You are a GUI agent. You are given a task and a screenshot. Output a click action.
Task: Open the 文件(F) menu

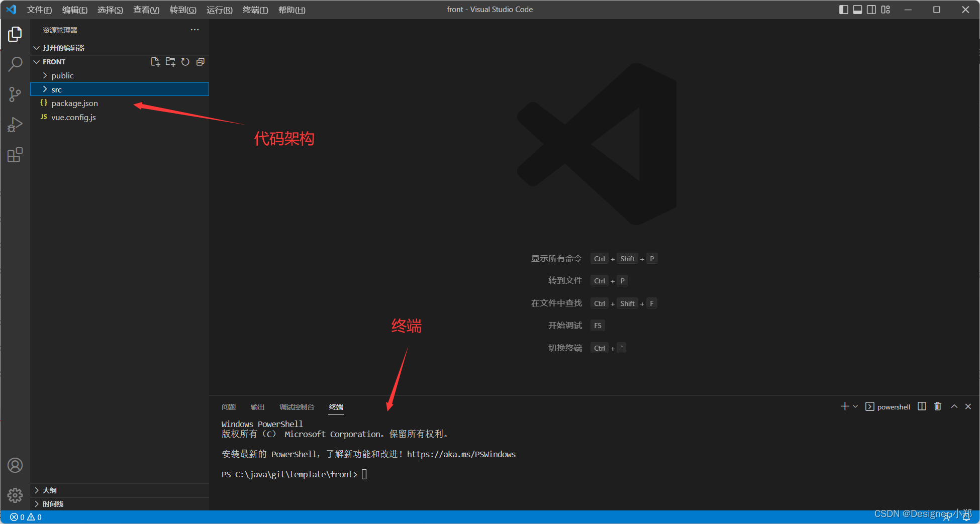pos(39,10)
